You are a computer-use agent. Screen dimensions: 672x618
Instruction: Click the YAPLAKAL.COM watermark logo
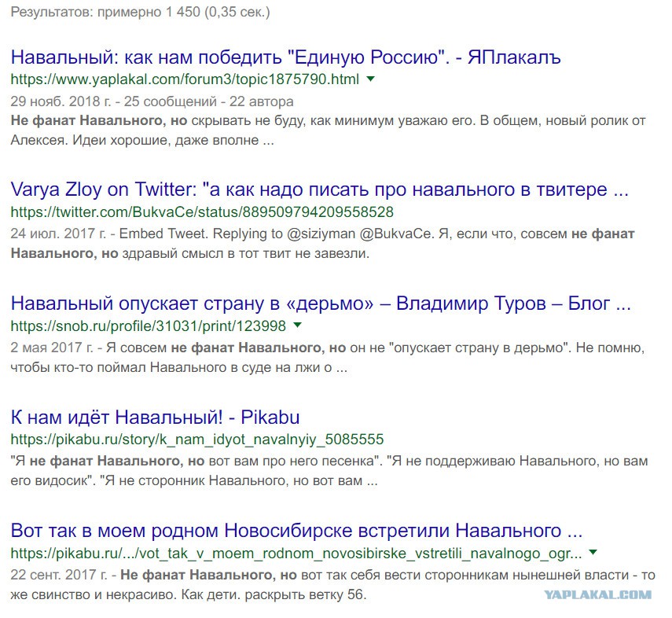click(598, 595)
